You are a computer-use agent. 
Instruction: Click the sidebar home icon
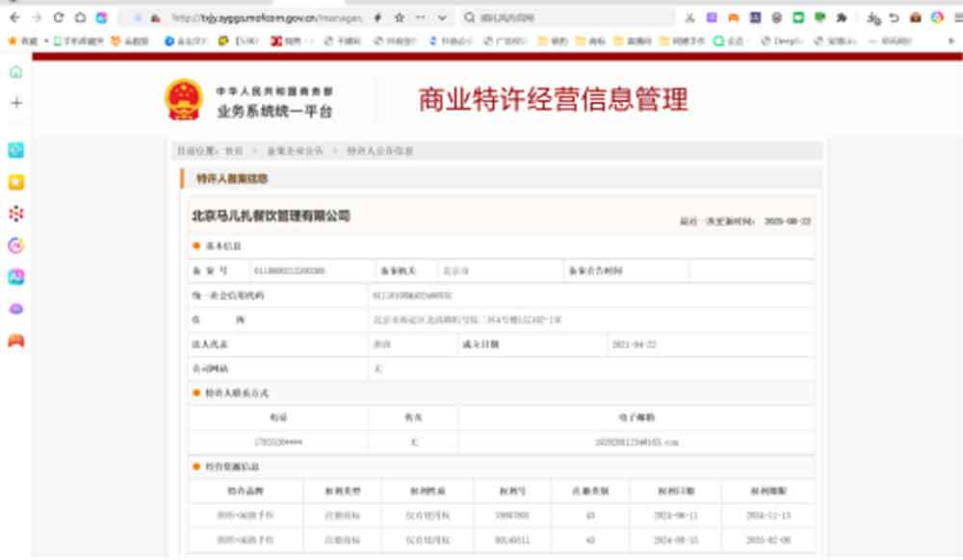pyautogui.click(x=15, y=72)
